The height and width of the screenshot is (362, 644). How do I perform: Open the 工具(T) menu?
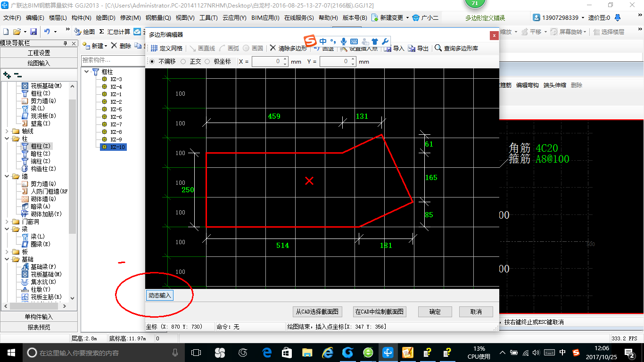coord(208,18)
